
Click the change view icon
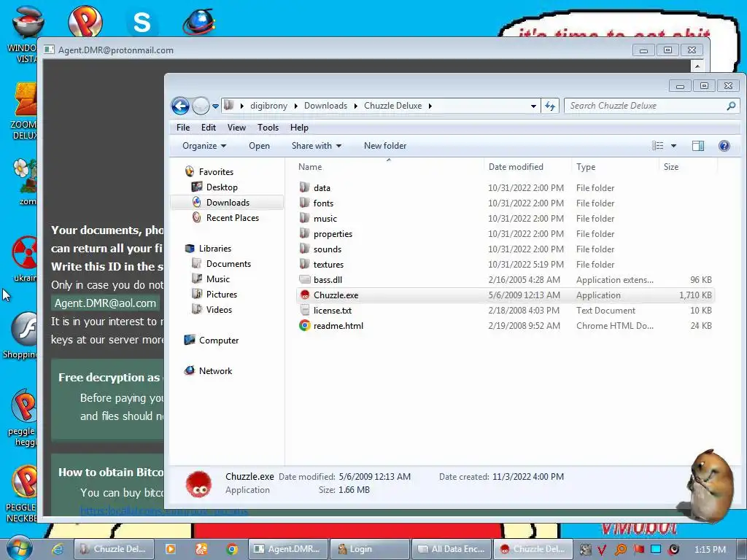(x=657, y=146)
